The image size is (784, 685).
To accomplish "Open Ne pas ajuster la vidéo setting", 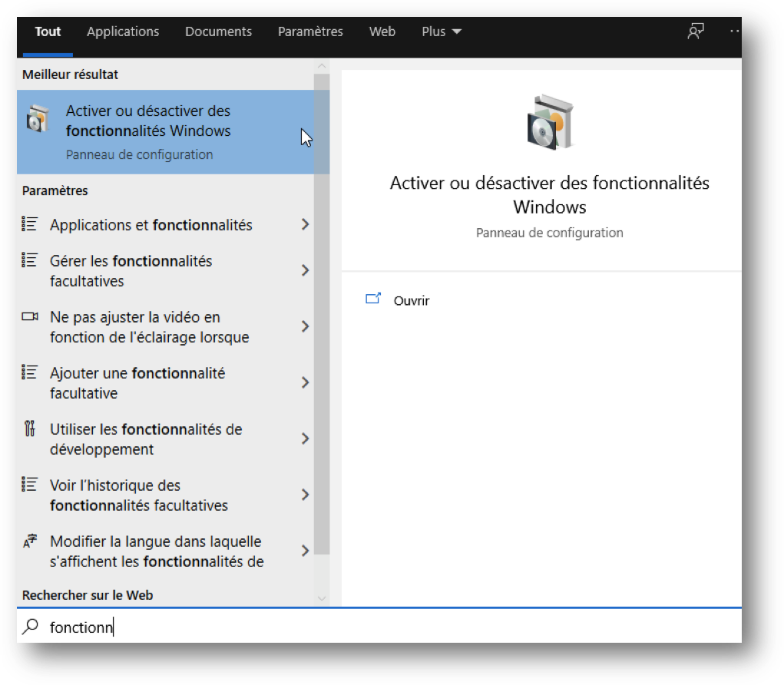I will (166, 326).
